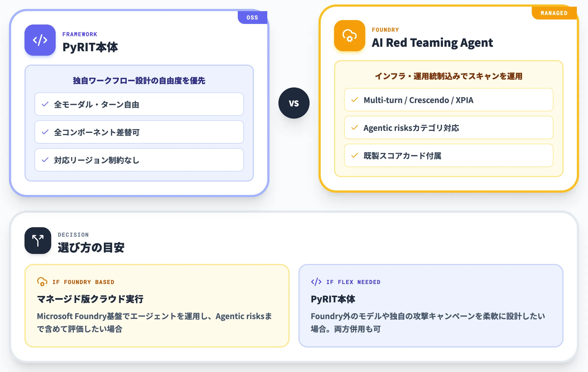Click the Foundry cloud-gear icon
The image size is (588, 372).
350,36
